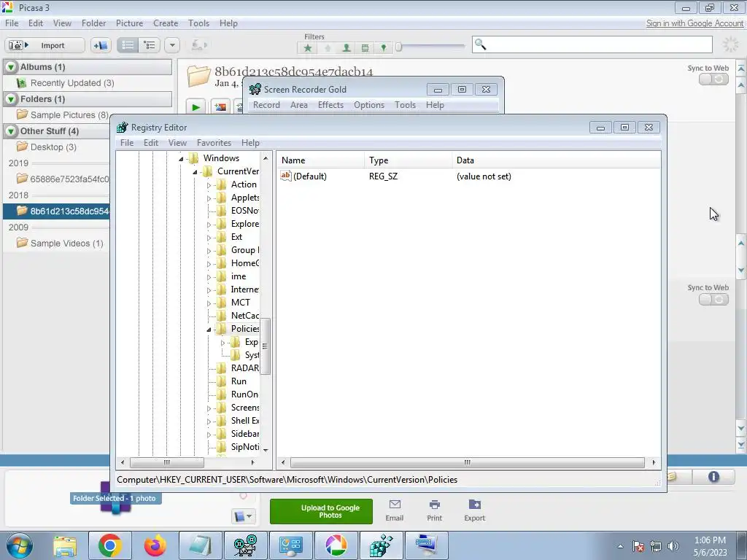Click the create new album icon in Picasa
747x560 pixels.
(101, 45)
